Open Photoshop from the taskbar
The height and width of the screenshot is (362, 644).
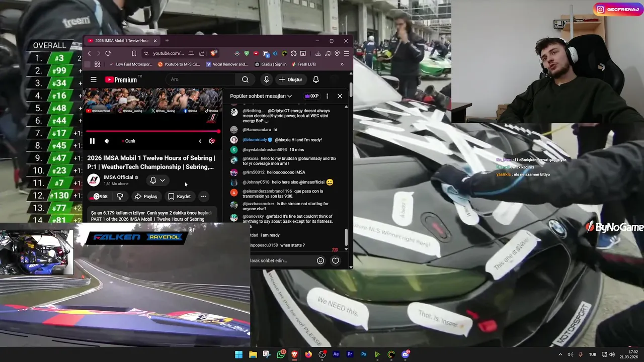coord(363,354)
